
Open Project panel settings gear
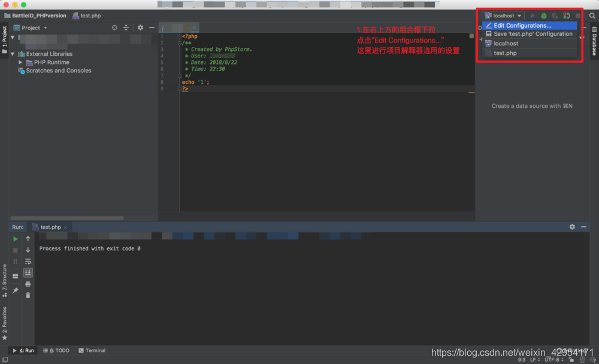click(x=140, y=28)
